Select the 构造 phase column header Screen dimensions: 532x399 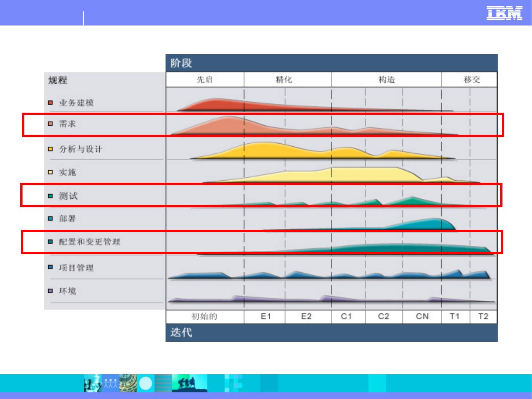point(387,80)
